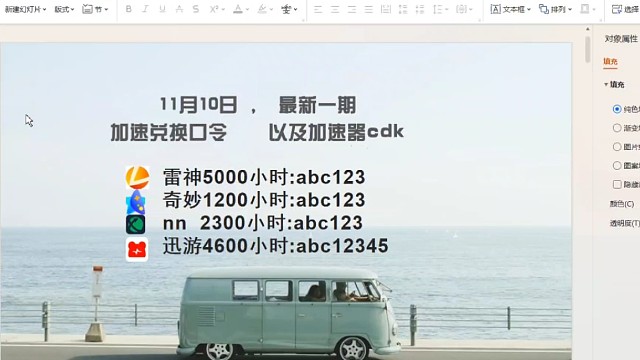The height and width of the screenshot is (360, 640).
Task: Click the bullet list icon
Action: coord(403,9)
